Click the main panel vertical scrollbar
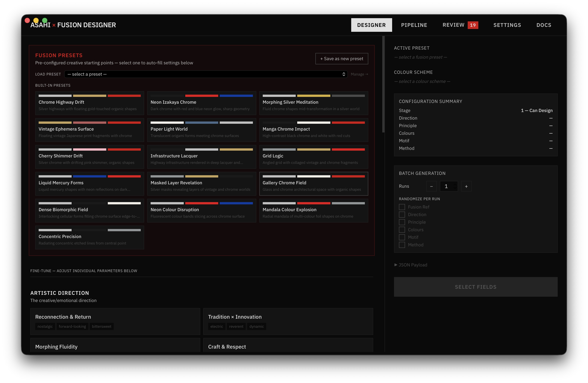The width and height of the screenshot is (588, 383). tap(383, 84)
